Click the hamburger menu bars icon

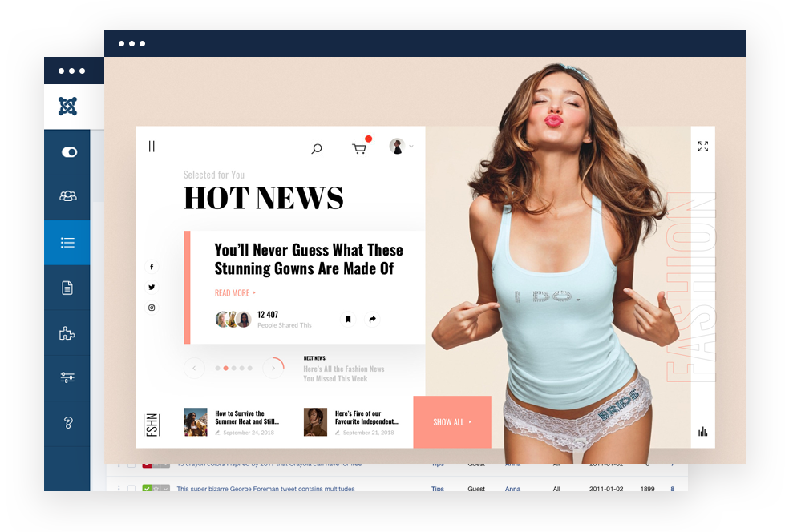[152, 147]
